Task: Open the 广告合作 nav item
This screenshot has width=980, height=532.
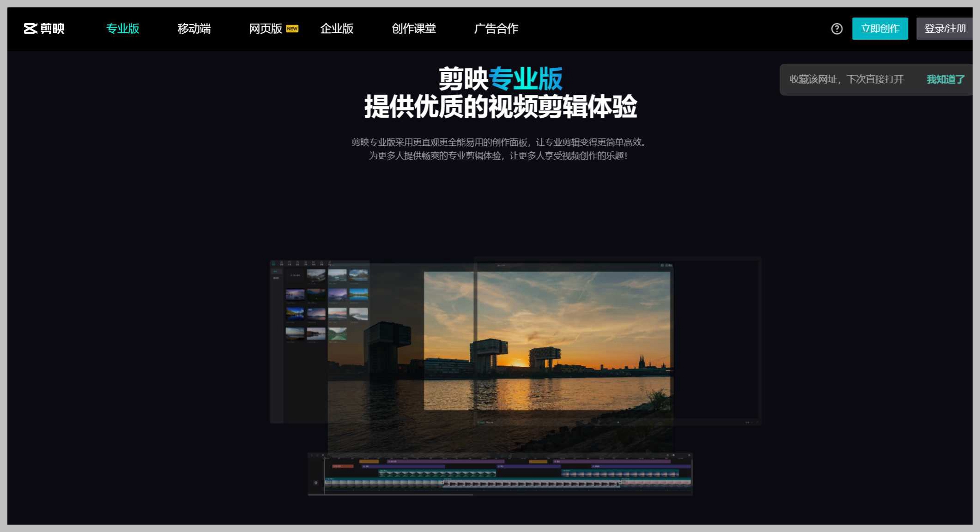Action: tap(496, 29)
